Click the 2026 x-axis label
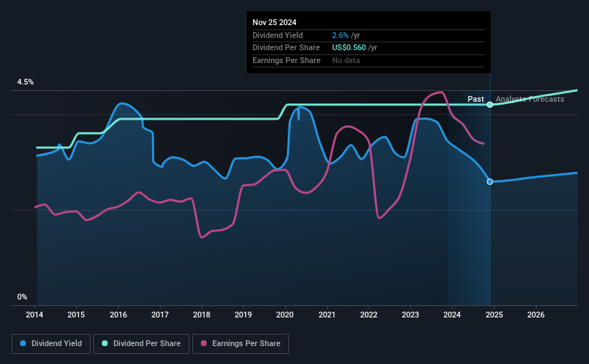This screenshot has width=589, height=364. (x=536, y=315)
